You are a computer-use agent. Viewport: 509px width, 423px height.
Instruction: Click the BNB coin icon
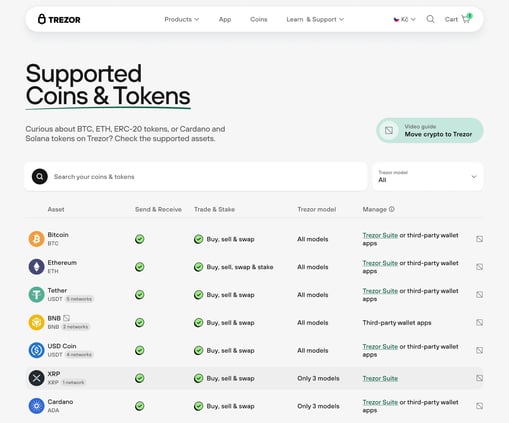pyautogui.click(x=36, y=322)
